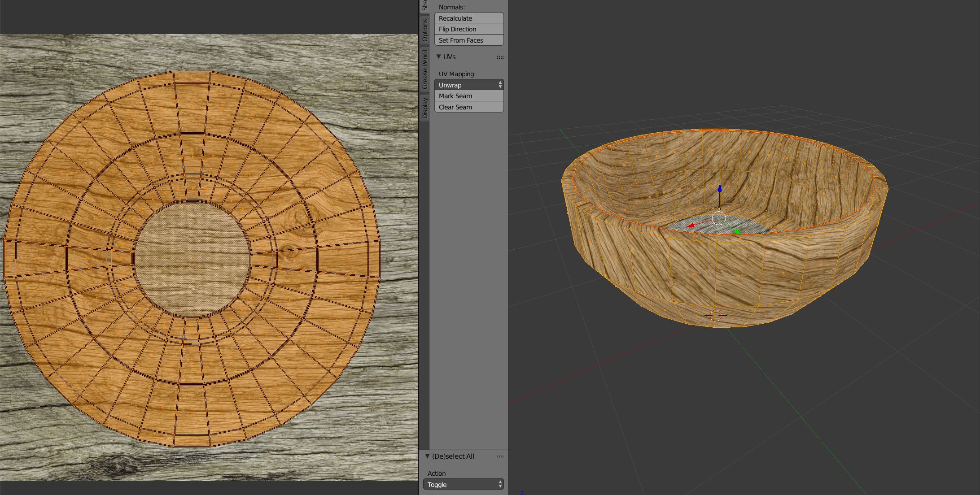Switch to the Options tab
The image size is (980, 495).
pyautogui.click(x=424, y=30)
